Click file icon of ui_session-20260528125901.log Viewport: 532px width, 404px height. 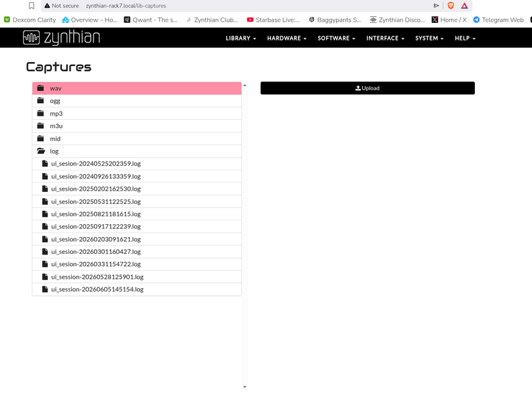(x=45, y=277)
